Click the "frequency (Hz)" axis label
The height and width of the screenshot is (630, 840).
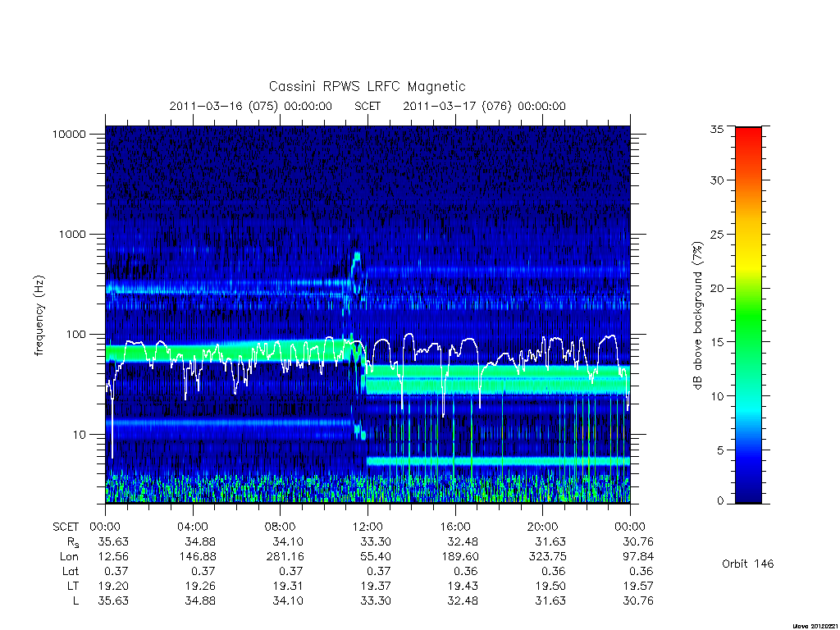[39, 316]
